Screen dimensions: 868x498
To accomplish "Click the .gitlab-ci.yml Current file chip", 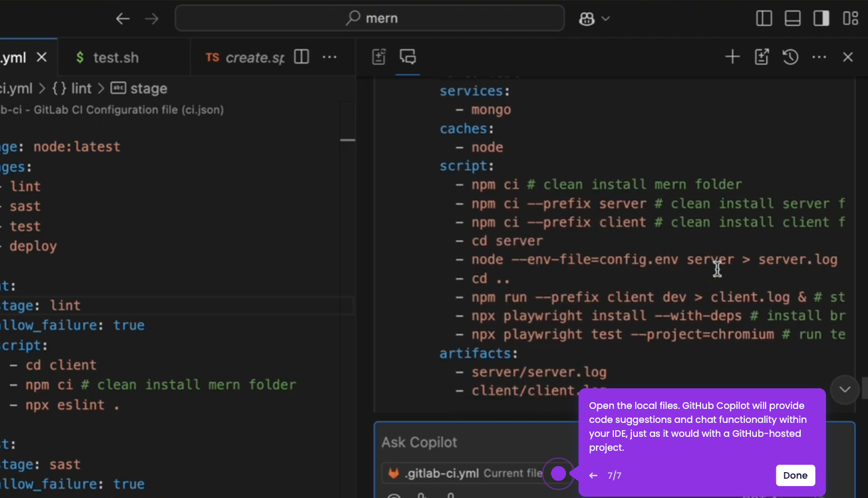I will pyautogui.click(x=464, y=473).
